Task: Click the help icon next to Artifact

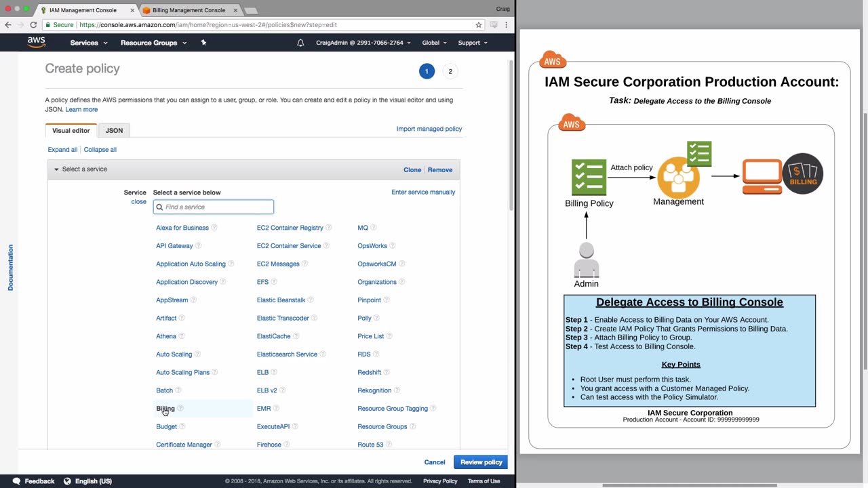Action: click(x=182, y=318)
